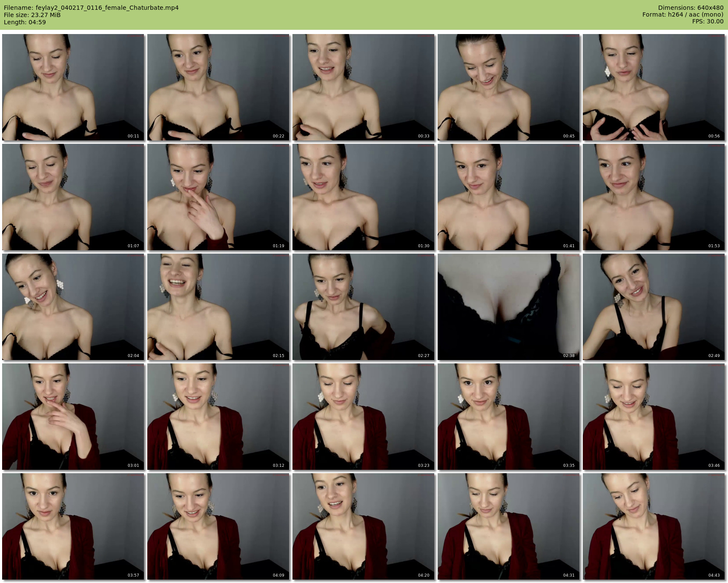Click the thumbnail timestamped 00:56
This screenshot has height=583, width=728.
(x=654, y=87)
